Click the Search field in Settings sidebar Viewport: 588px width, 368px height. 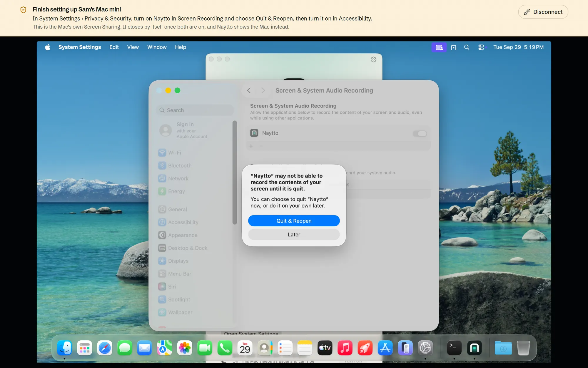point(195,110)
